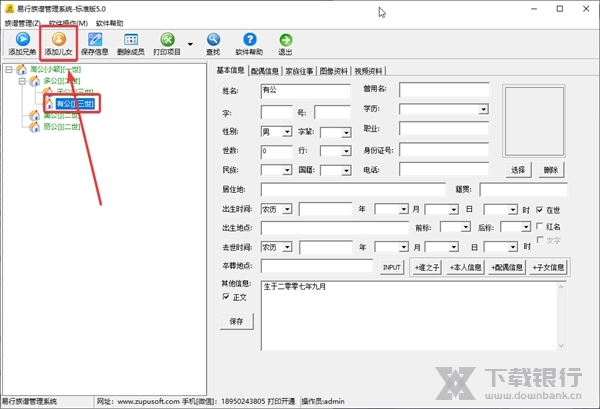Click the 出生地点 input field

pos(335,228)
